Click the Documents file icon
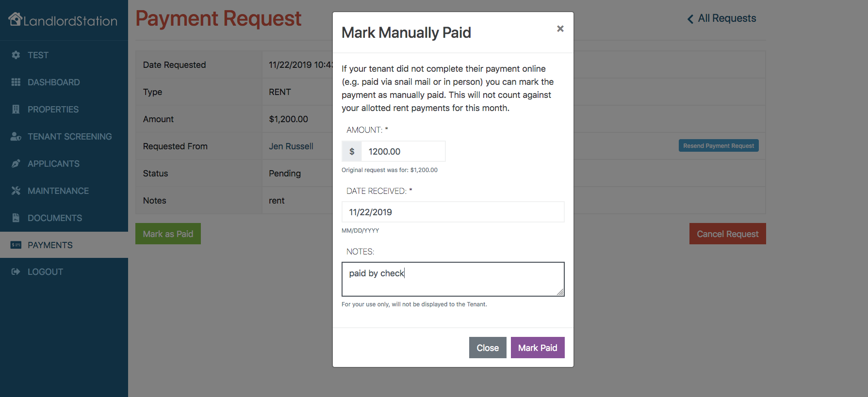This screenshot has width=868, height=397. (16, 218)
